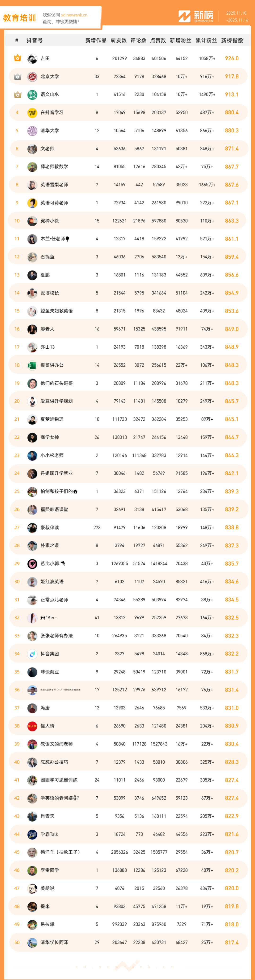Click the red 懂人情 avatar
This screenshot has width=255, height=980.
[32, 726]
